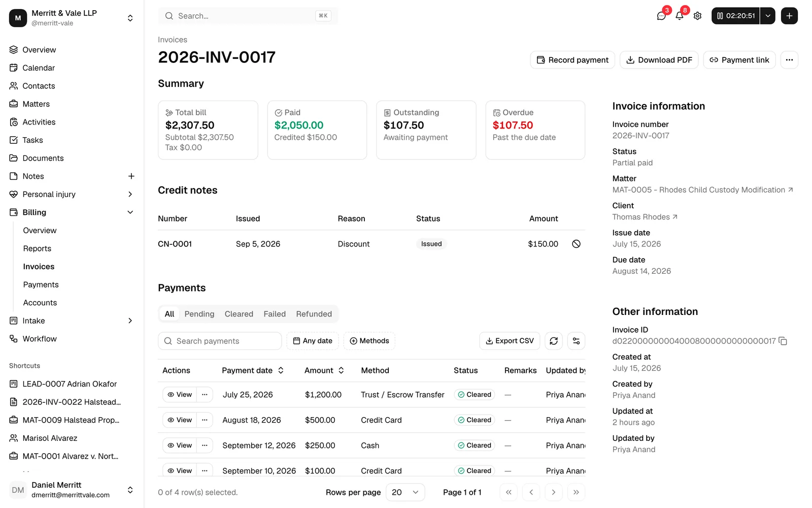This screenshot has height=508, width=812.
Task: Void credit note CN-0001
Action: [576, 244]
